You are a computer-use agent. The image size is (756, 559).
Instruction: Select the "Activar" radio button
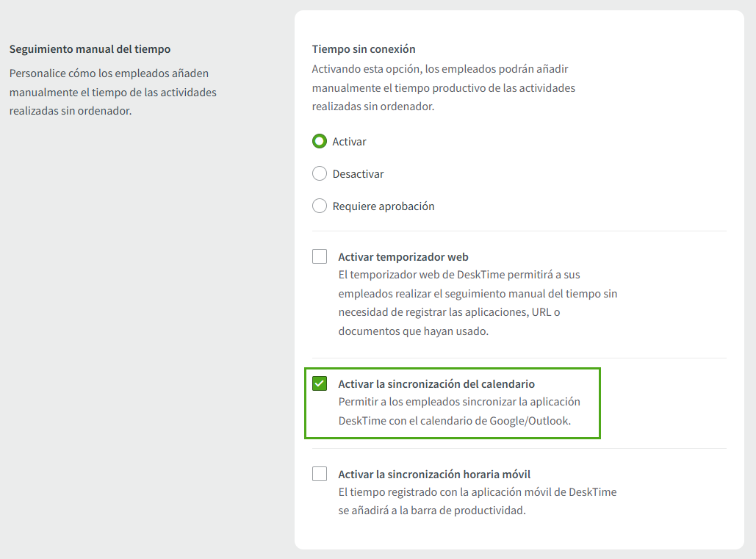tap(320, 141)
